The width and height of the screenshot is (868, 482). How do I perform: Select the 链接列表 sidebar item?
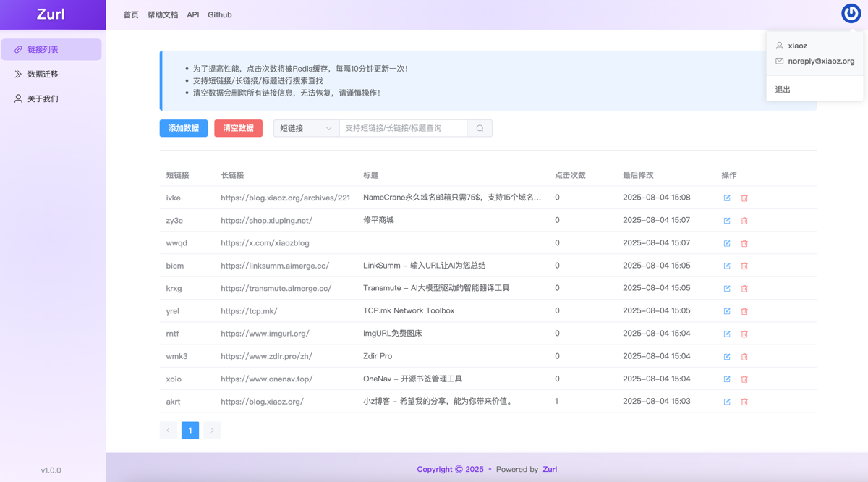tap(51, 48)
